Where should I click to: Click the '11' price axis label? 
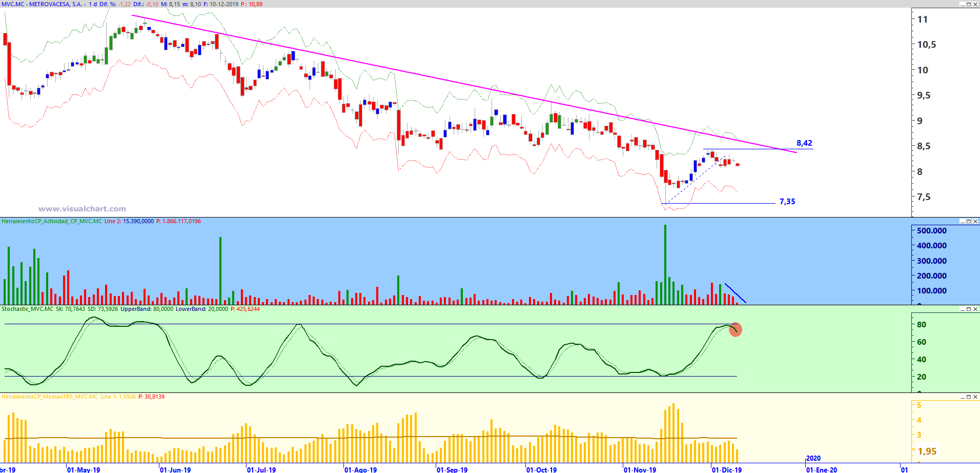tap(923, 19)
